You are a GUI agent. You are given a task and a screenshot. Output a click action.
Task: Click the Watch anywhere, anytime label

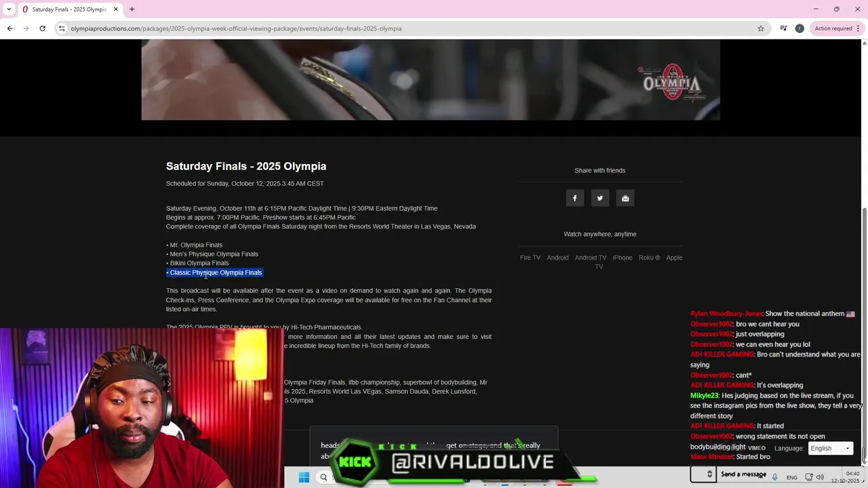(600, 234)
